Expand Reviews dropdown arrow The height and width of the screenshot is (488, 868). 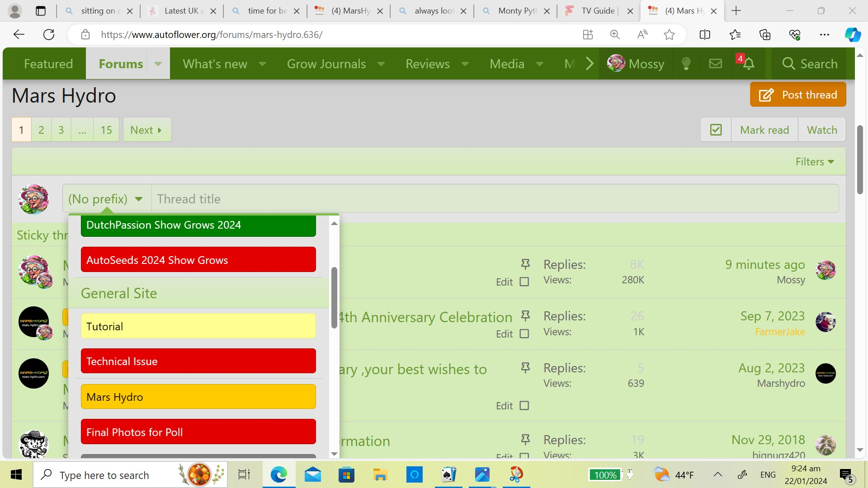(465, 64)
